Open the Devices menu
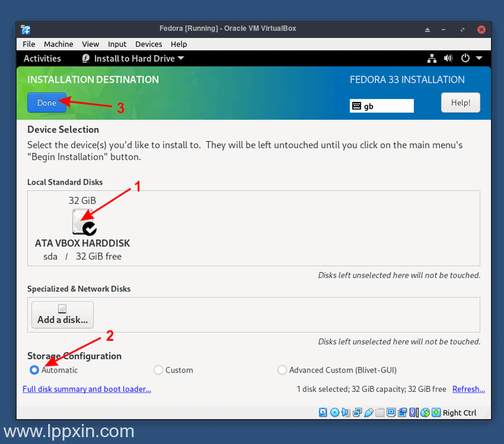Screen dimensions: 504x444 (149, 44)
